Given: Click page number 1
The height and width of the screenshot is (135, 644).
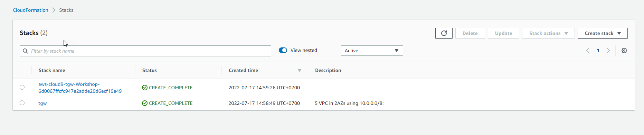Looking at the screenshot, I should [x=598, y=51].
